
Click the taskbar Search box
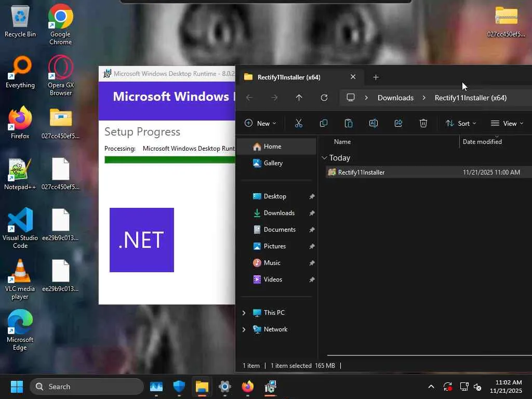click(x=87, y=387)
